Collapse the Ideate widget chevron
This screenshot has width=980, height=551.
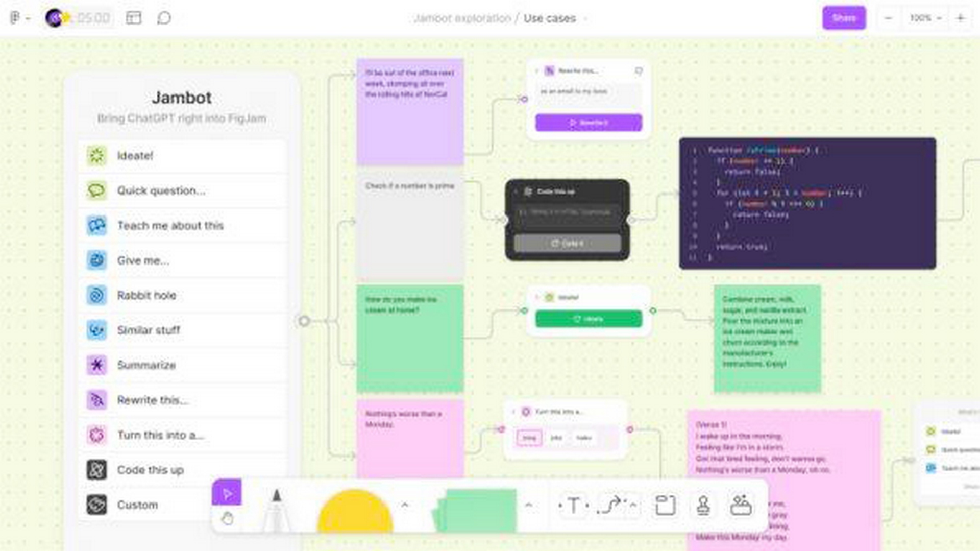(x=536, y=297)
